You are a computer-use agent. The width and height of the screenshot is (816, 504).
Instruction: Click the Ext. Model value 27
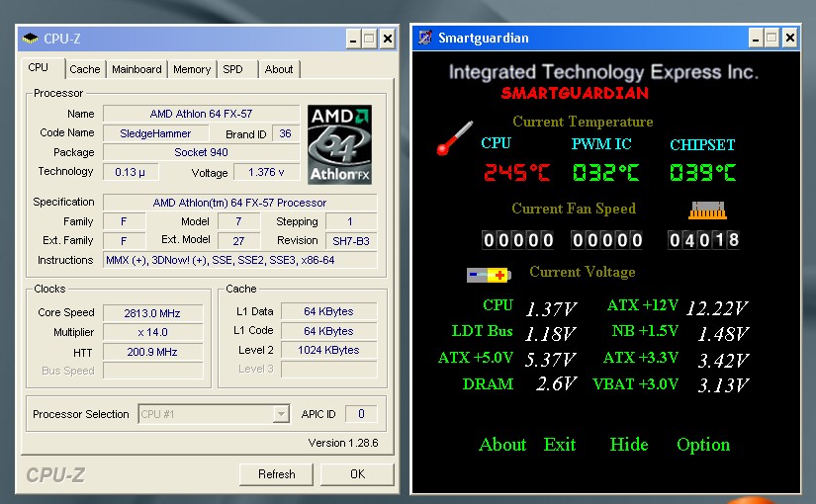pos(238,241)
